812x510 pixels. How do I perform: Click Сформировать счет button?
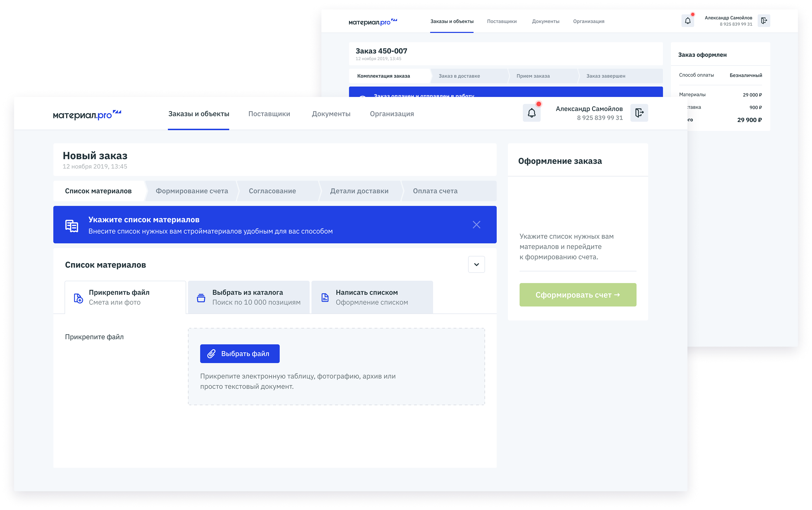tap(578, 295)
